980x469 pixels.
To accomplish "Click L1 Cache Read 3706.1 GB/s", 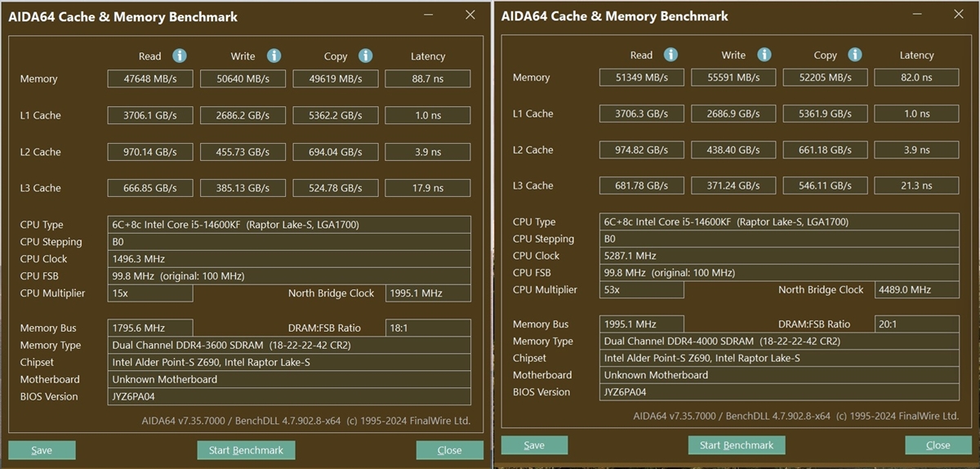I will point(150,115).
